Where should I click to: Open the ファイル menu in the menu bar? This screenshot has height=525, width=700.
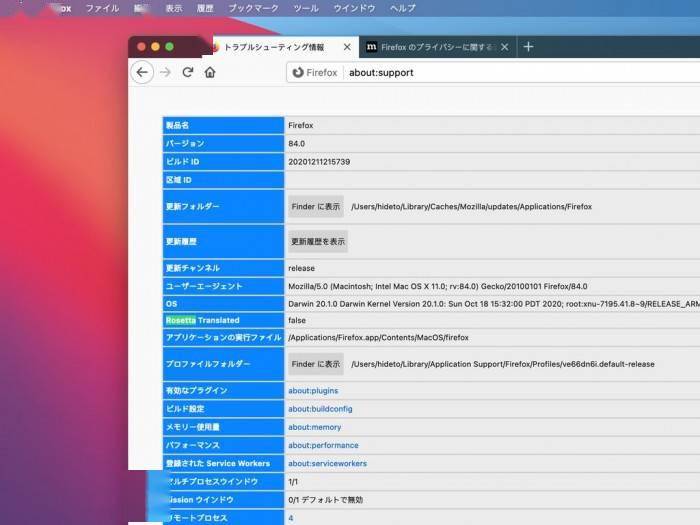tap(102, 8)
